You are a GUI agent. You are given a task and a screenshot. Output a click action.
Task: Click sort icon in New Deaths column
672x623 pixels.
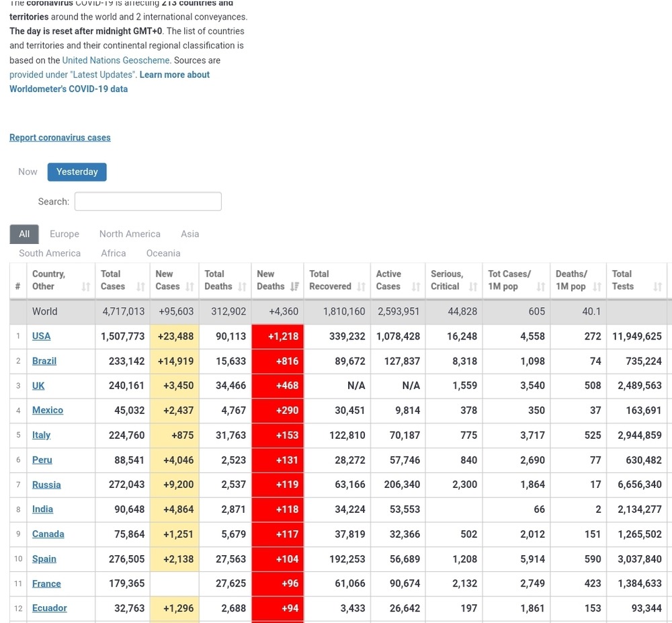(x=294, y=287)
